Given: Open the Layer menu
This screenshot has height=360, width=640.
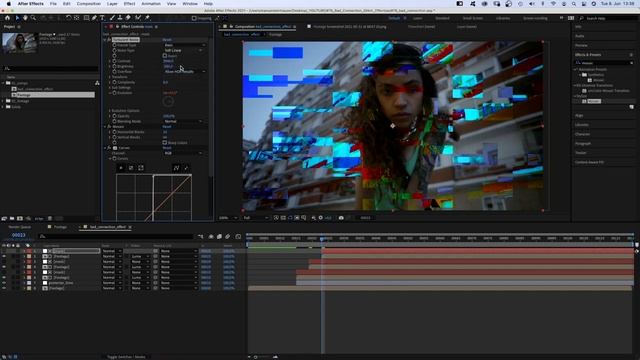Looking at the screenshot, I should [x=112, y=4].
